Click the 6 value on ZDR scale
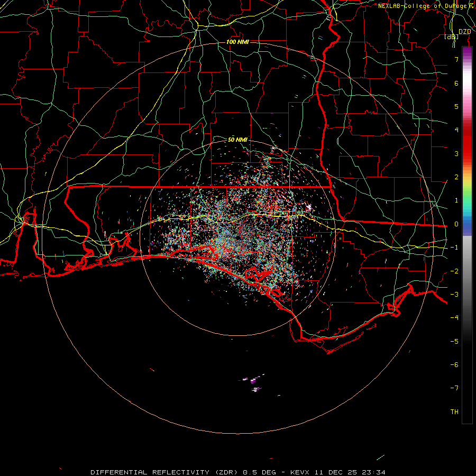This screenshot has width=476, height=476. click(x=456, y=83)
